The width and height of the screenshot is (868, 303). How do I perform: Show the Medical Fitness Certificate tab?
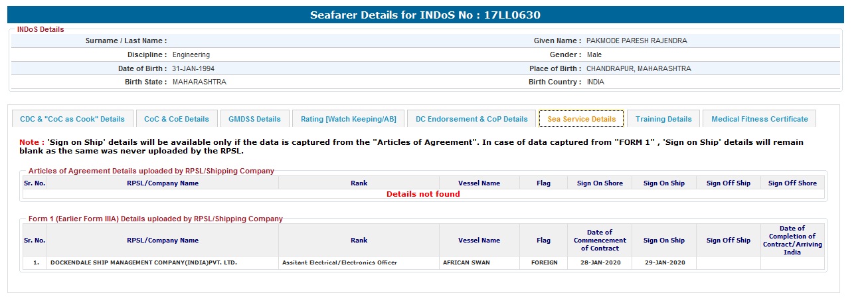click(759, 119)
